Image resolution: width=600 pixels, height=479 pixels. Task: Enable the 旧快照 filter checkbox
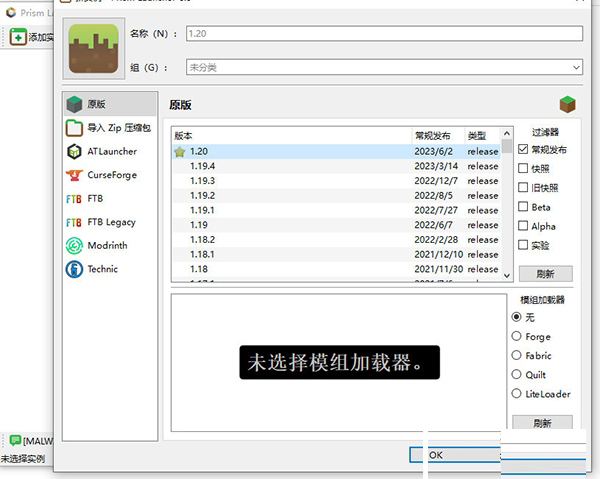(x=523, y=187)
